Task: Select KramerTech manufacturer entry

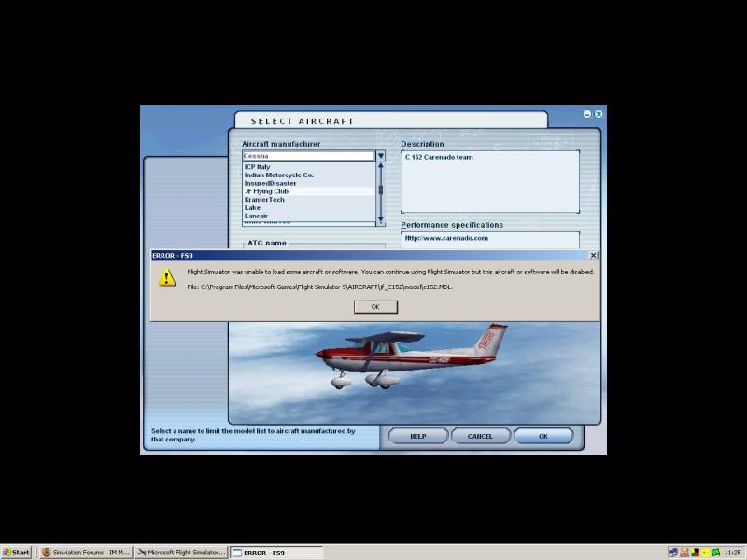Action: coord(264,200)
